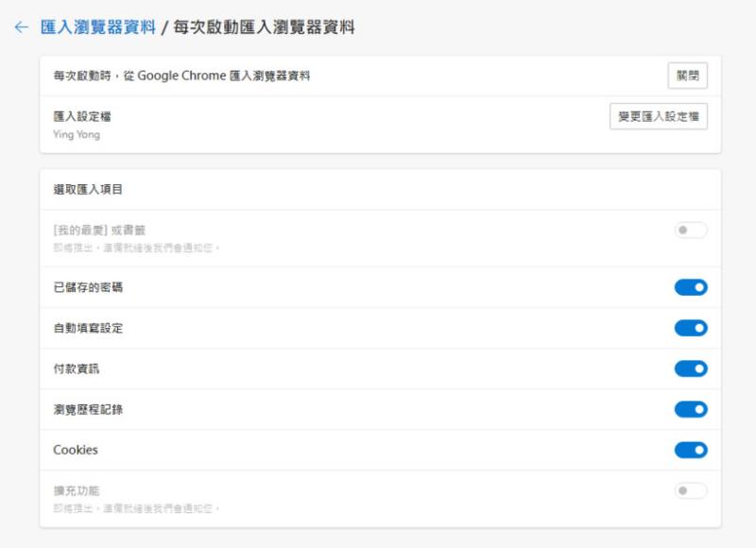
Task: Open the 匯入瀏覽器資料 breadcrumb link
Action: tap(98, 27)
